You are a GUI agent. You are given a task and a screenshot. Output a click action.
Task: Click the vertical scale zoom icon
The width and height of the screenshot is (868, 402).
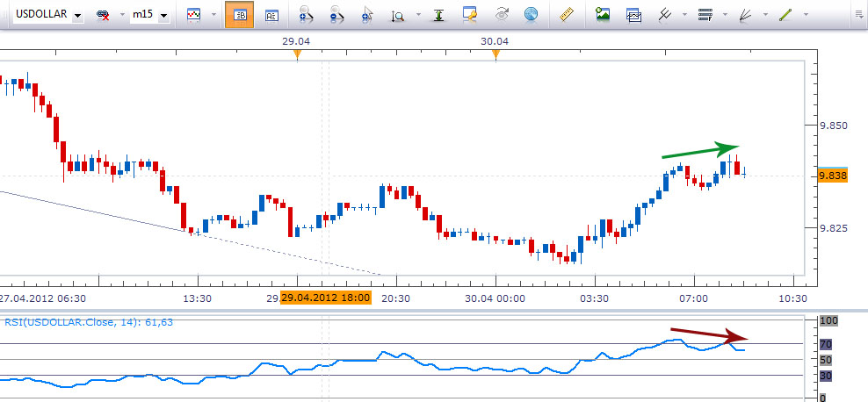pos(398,16)
